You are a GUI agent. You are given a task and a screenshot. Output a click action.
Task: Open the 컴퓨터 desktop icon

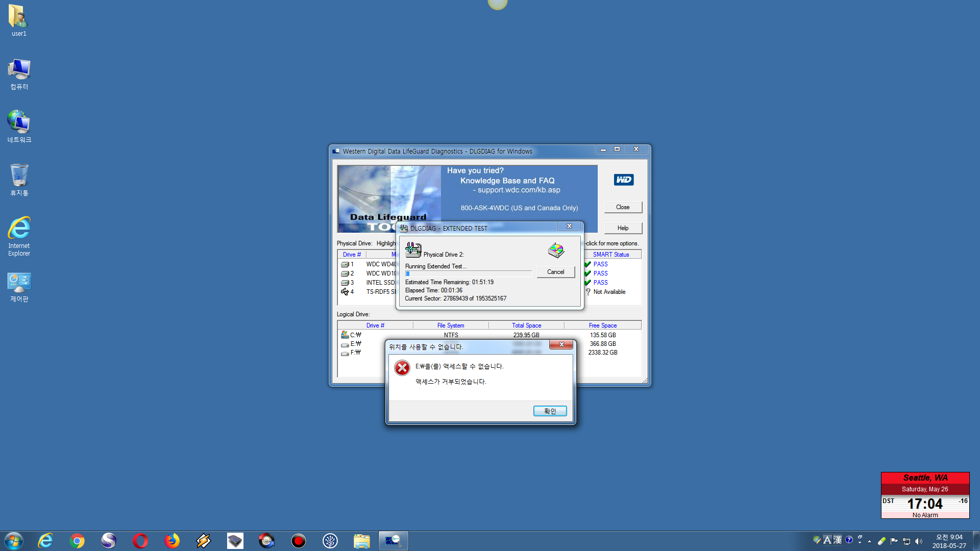click(x=19, y=74)
